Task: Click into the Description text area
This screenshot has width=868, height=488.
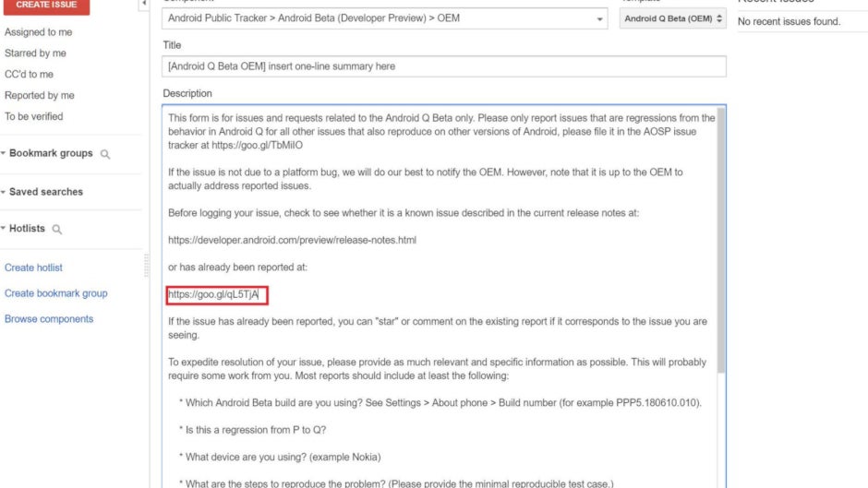Action: (444, 296)
